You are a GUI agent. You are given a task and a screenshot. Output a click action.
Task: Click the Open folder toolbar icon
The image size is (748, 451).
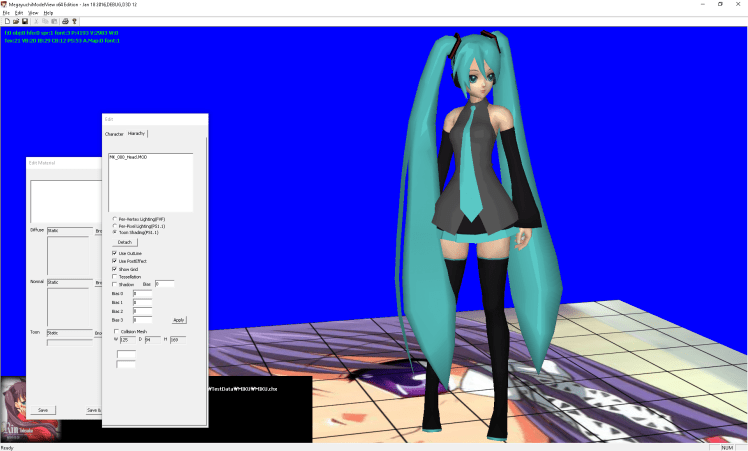(16, 21)
